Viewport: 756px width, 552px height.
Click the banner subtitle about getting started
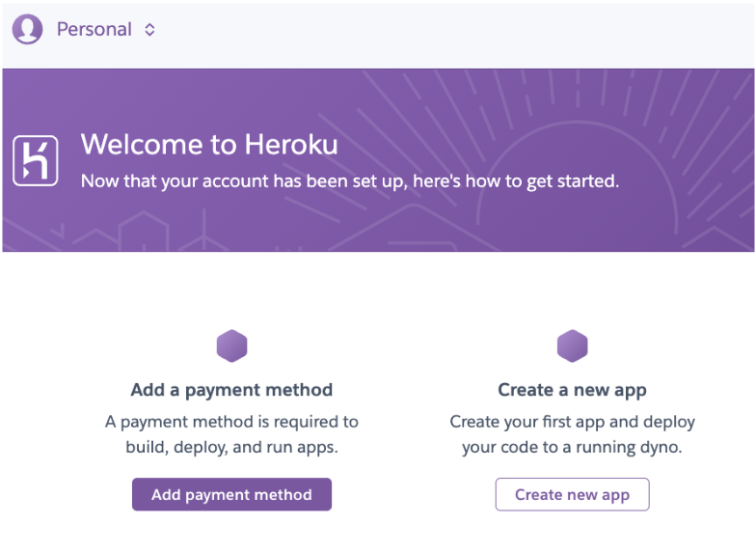click(x=349, y=180)
